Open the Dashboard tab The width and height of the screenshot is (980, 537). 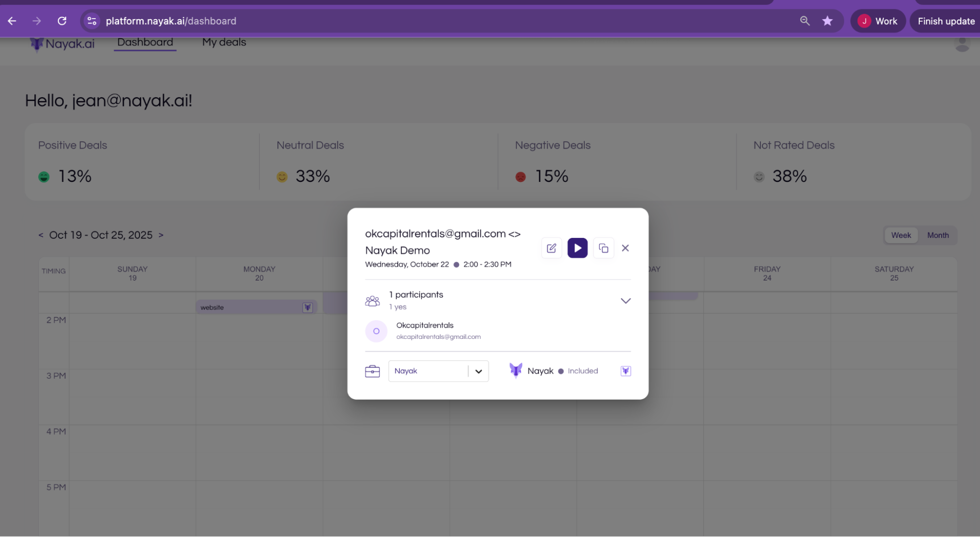click(145, 43)
